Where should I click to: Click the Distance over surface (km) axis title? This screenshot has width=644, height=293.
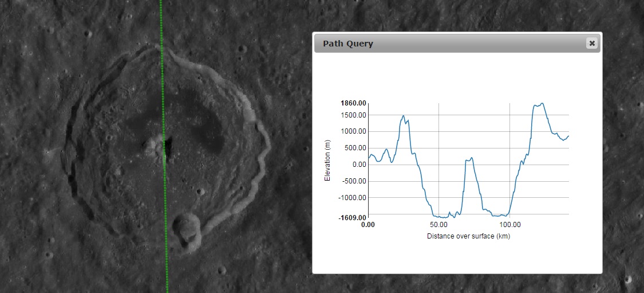468,236
